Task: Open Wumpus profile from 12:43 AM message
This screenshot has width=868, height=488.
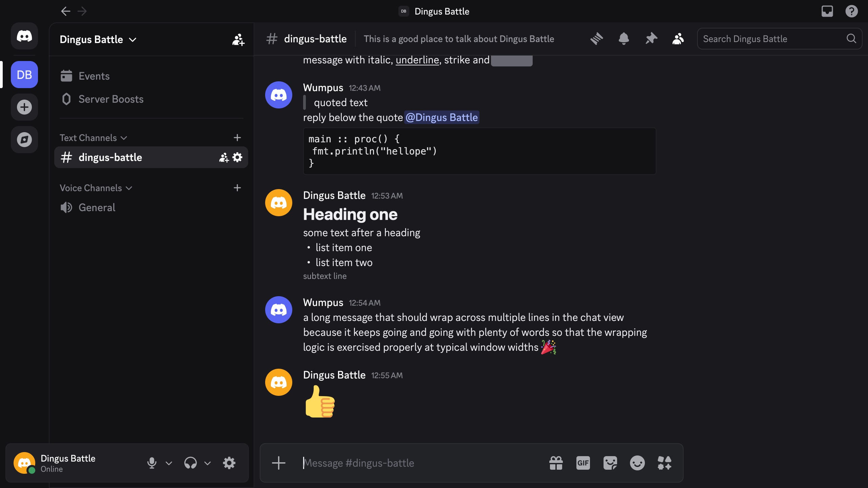Action: tap(323, 88)
